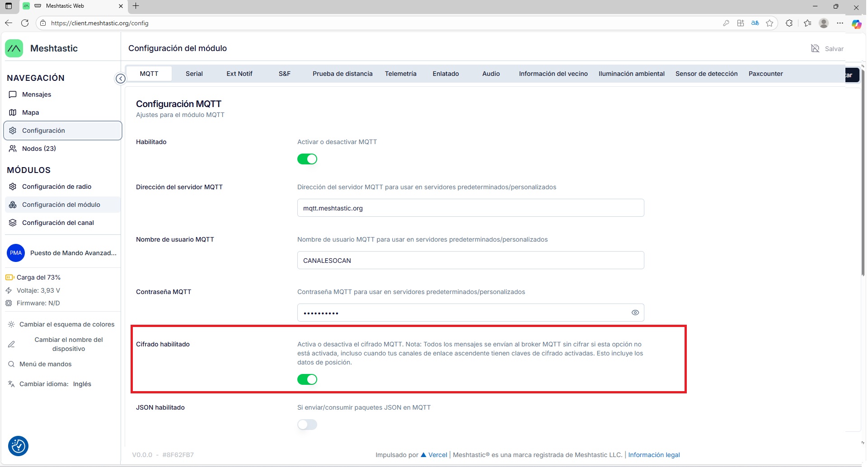Open Nodos (23) list
This screenshot has width=868, height=467.
pyautogui.click(x=39, y=149)
